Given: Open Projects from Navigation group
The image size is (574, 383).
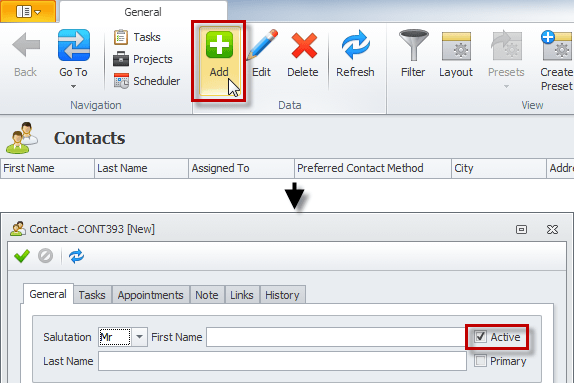Looking at the screenshot, I should 143,59.
